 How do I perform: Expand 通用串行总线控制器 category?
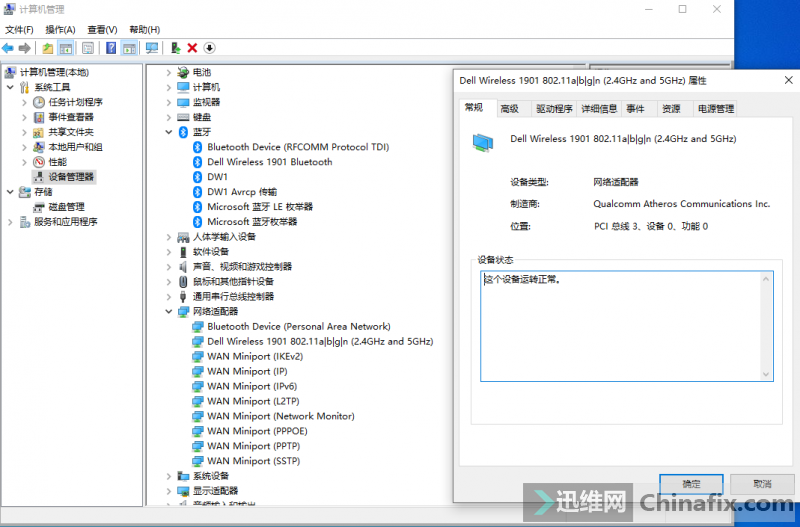coord(168,297)
